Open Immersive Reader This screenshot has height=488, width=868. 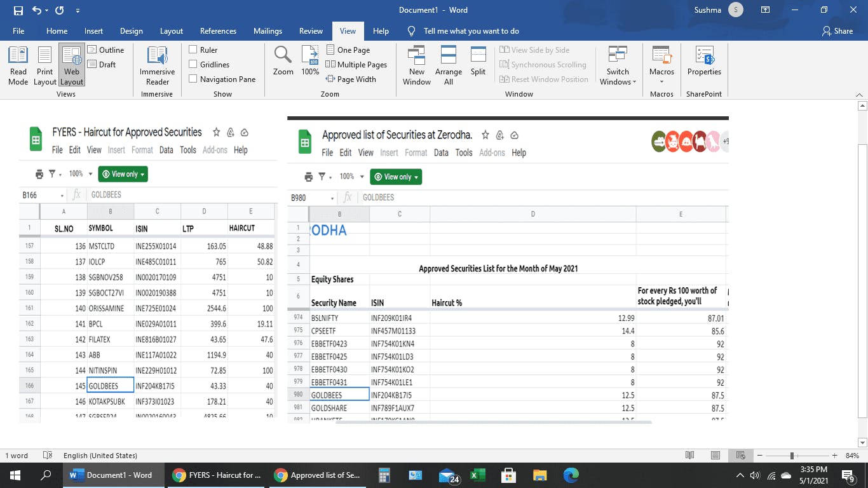tap(157, 66)
